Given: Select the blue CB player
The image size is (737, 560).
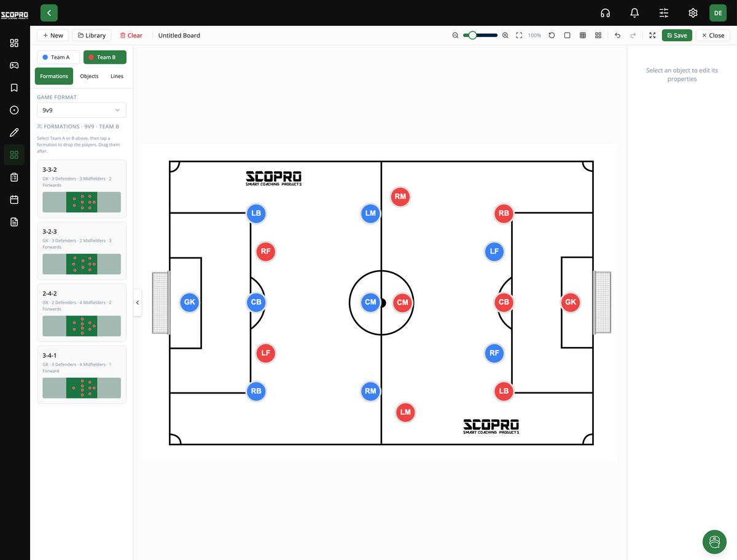Looking at the screenshot, I should pyautogui.click(x=256, y=302).
